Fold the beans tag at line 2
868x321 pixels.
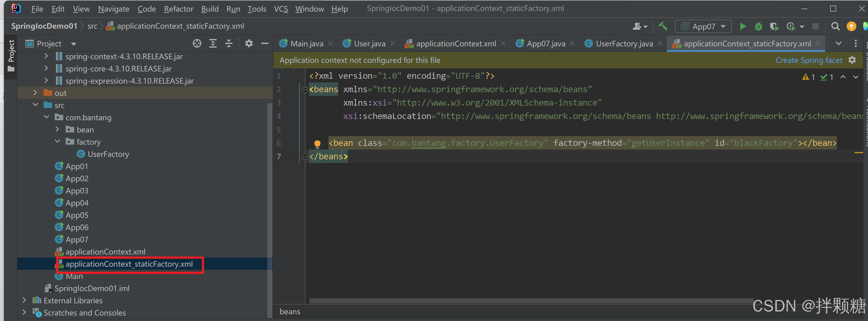(305, 89)
